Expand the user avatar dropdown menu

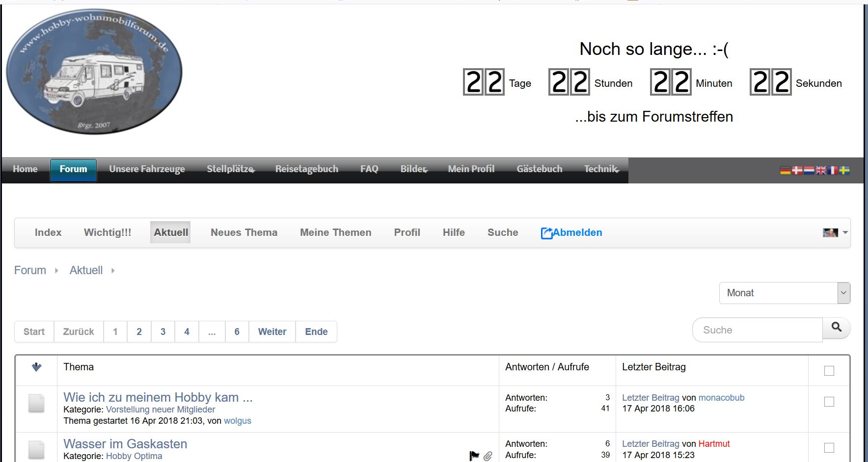[x=836, y=232]
